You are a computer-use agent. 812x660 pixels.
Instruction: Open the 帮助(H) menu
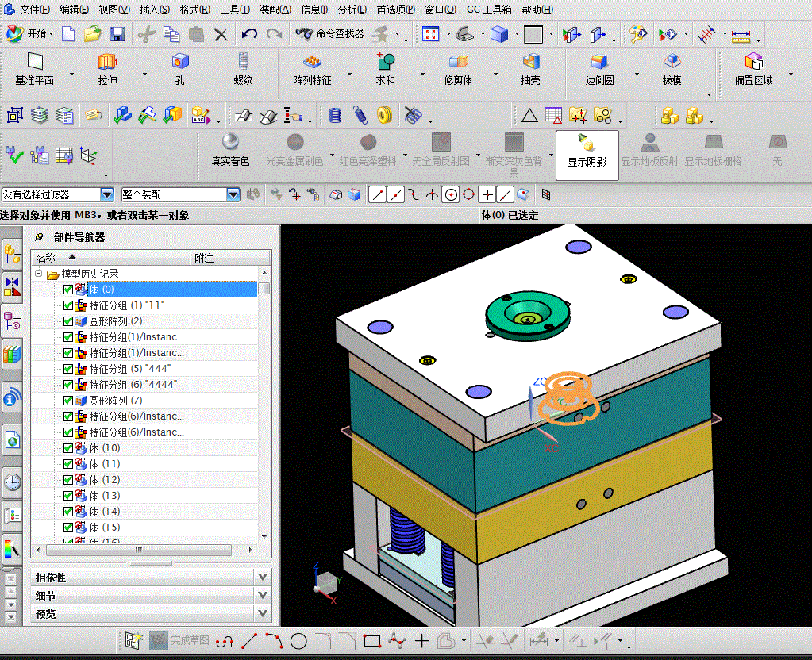coord(537,10)
